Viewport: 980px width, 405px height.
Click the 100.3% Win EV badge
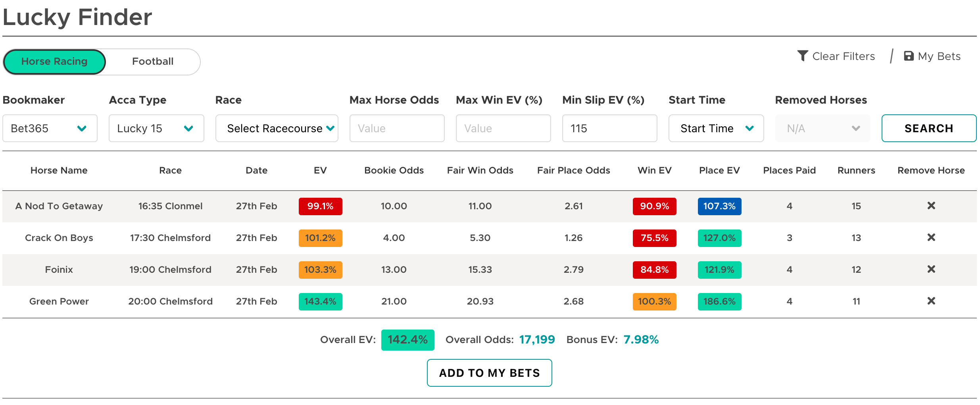point(655,301)
